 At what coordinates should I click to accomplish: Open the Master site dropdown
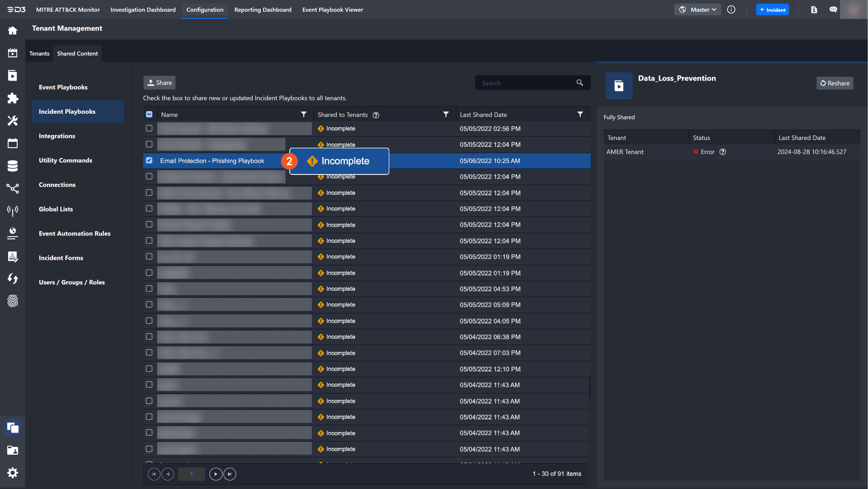pyautogui.click(x=697, y=10)
